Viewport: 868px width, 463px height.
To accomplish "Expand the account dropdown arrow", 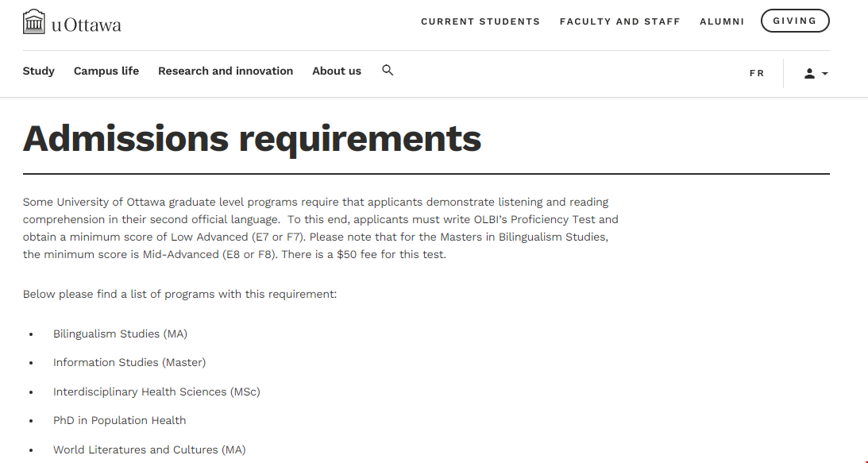I will pos(825,74).
